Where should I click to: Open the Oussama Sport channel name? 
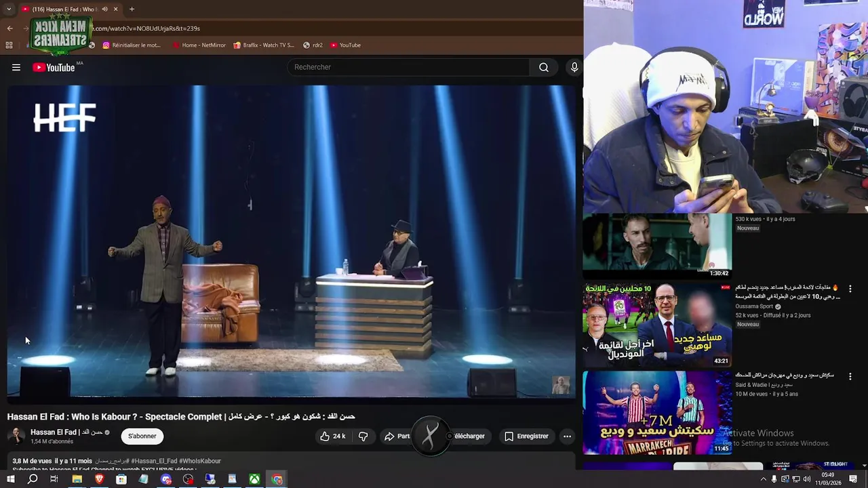(754, 306)
